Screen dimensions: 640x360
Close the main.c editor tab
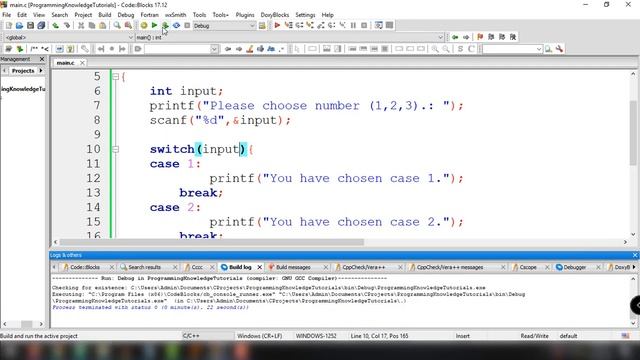click(x=82, y=63)
